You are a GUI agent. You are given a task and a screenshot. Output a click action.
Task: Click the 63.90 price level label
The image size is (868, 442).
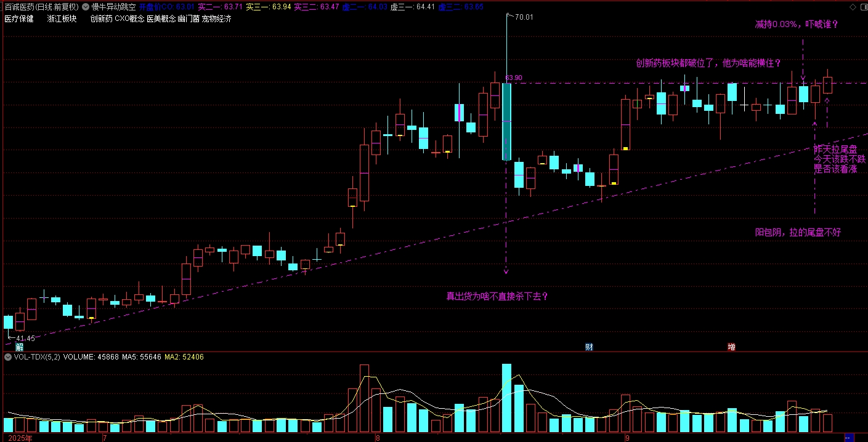click(514, 78)
